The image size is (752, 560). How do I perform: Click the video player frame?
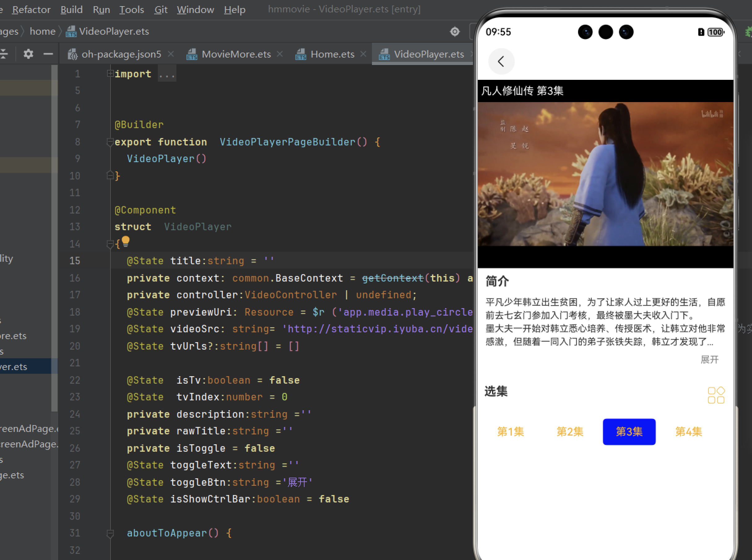point(605,174)
